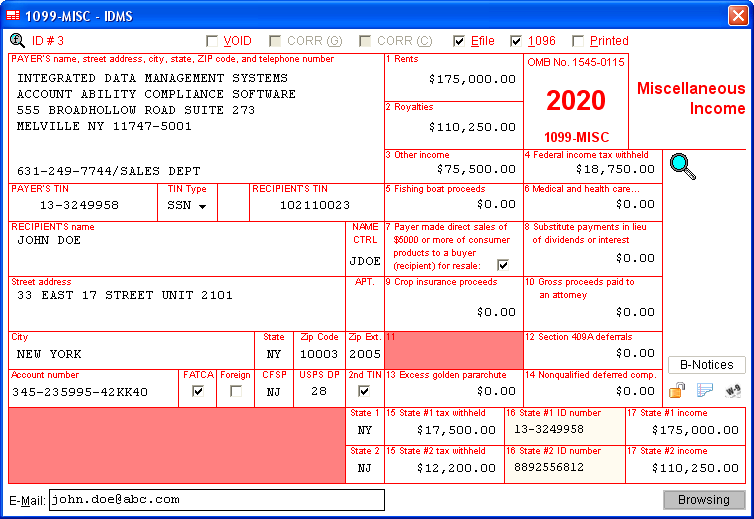Toggle the CORR (G) checkbox
Viewport: 754px width, 519px height.
[x=275, y=41]
